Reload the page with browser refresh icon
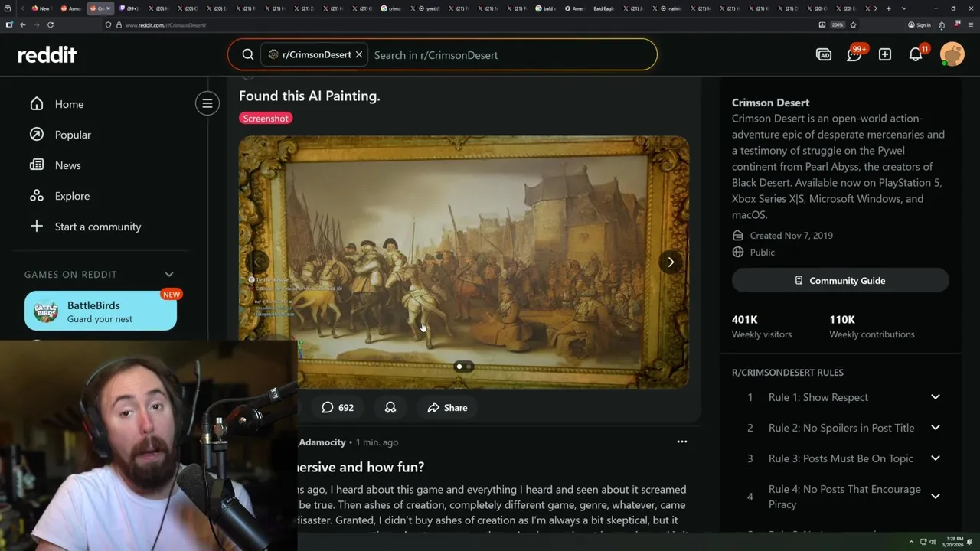980x551 pixels. click(51, 25)
